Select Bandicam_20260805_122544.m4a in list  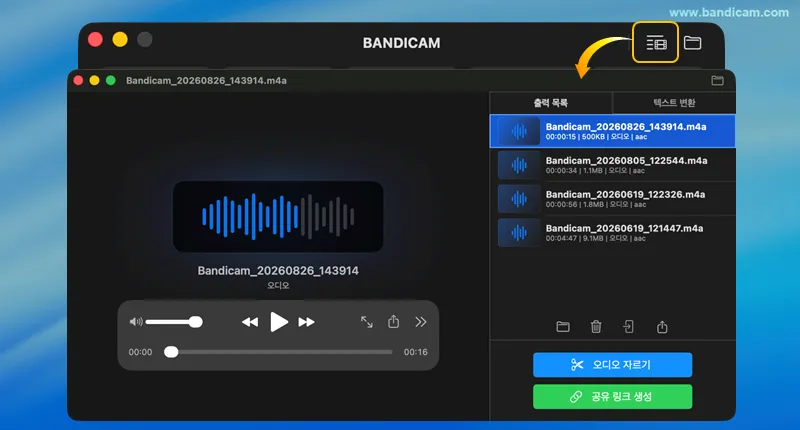(612, 165)
